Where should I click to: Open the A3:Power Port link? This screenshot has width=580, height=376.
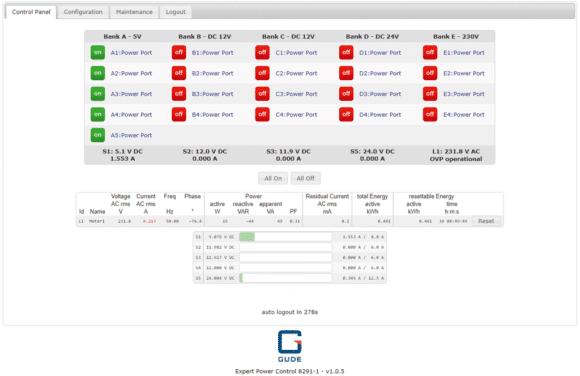click(x=131, y=94)
